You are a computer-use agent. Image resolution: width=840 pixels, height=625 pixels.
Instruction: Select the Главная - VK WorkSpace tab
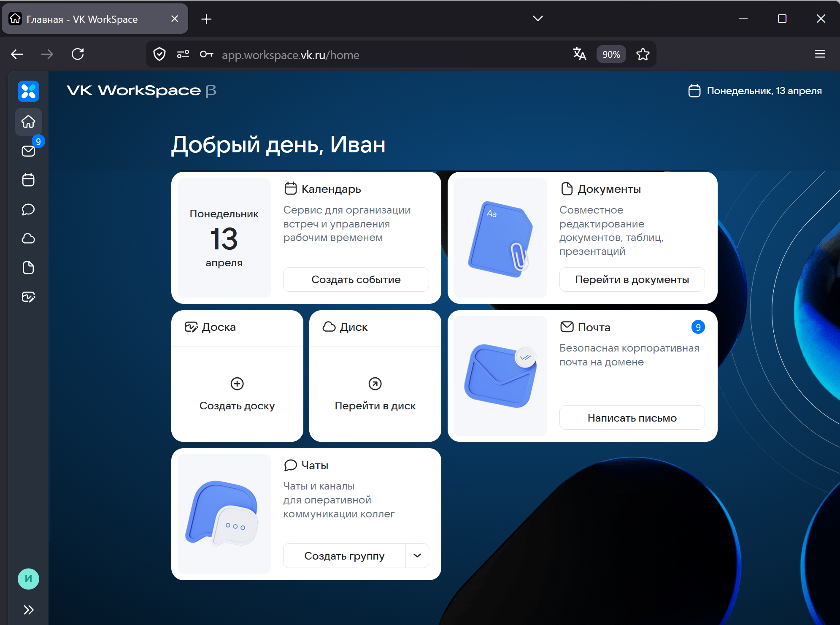point(82,19)
